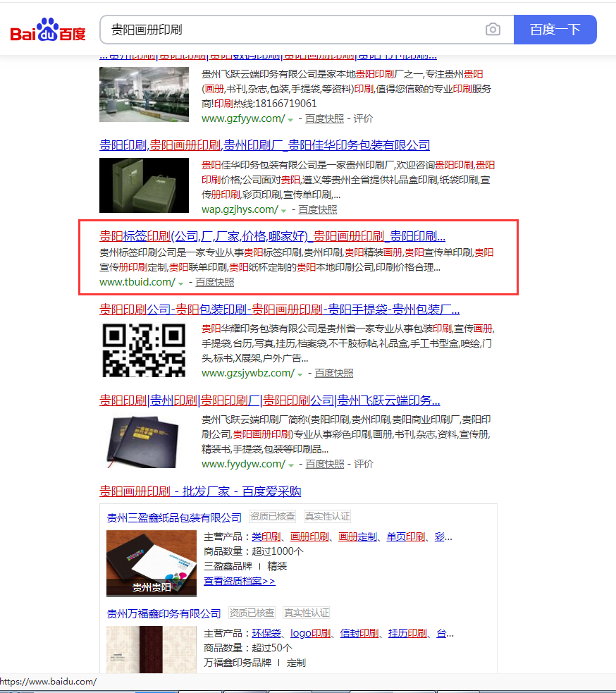The height and width of the screenshot is (693, 616).
Task: Open 贵阳印刷|贵州印刷|贵阳印刷厂 result title
Action: coord(269,400)
